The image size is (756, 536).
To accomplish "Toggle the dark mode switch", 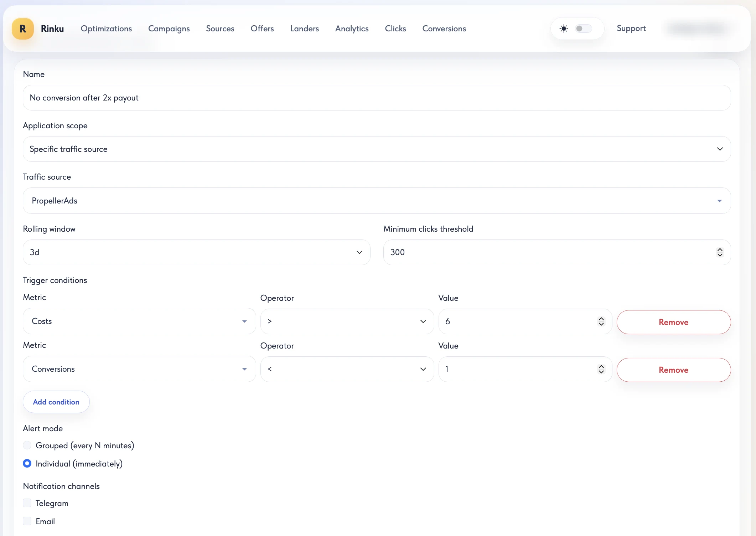I will 583,29.
